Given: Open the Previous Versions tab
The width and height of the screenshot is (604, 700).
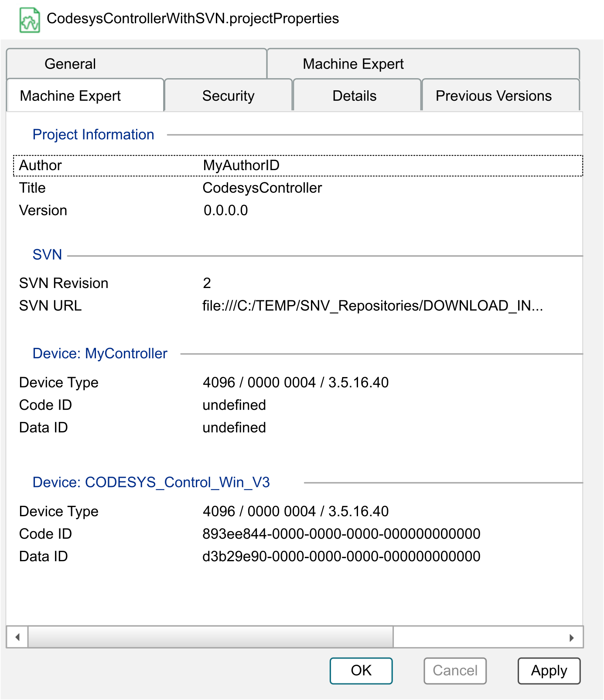Looking at the screenshot, I should click(x=501, y=96).
